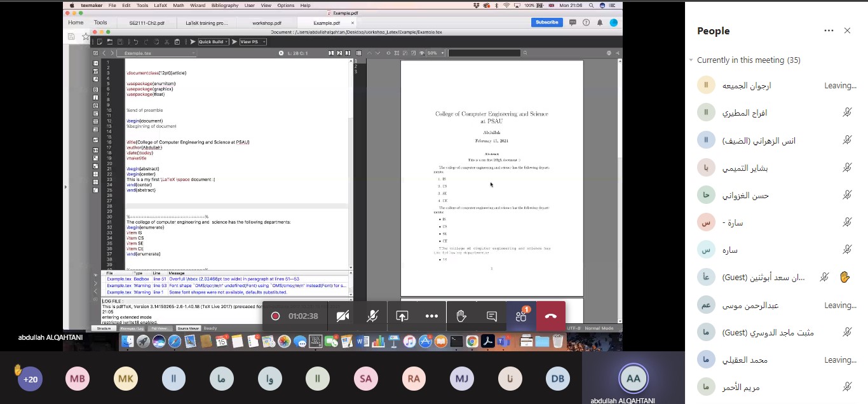Open more actions menu in call controls
This screenshot has width=868, height=404.
[x=431, y=316]
